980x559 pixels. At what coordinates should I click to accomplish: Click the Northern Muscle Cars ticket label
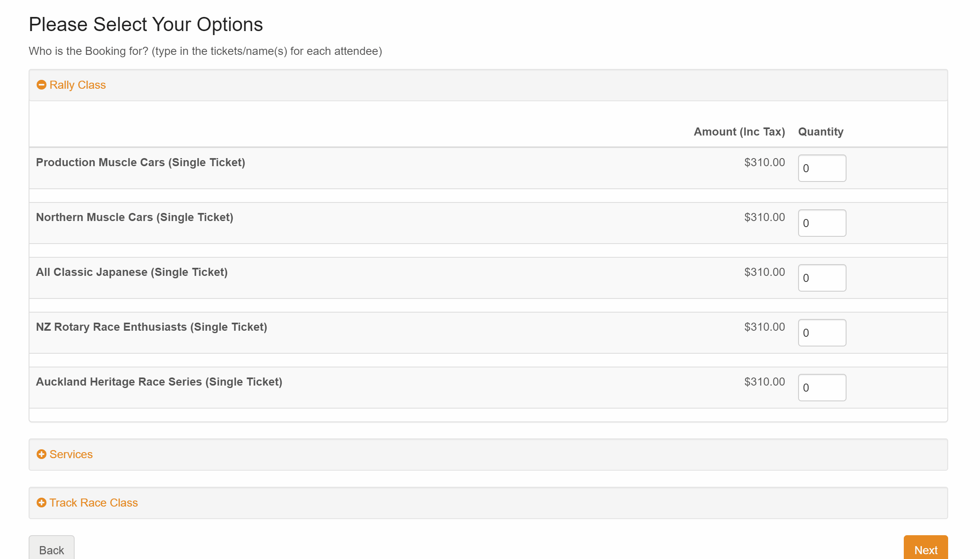click(x=134, y=217)
